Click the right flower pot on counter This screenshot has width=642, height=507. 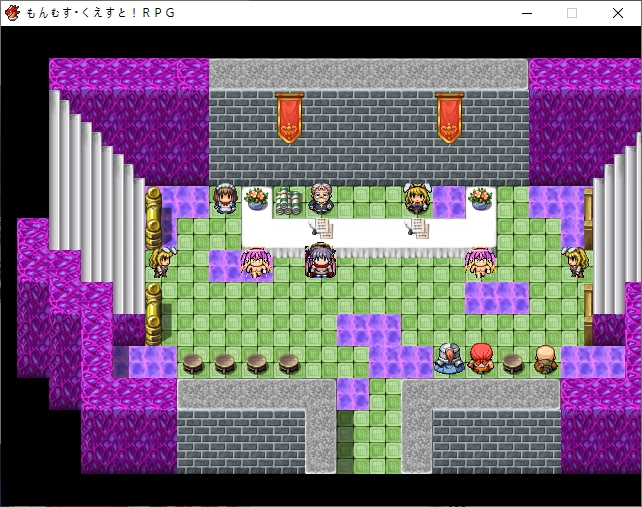coord(480,199)
